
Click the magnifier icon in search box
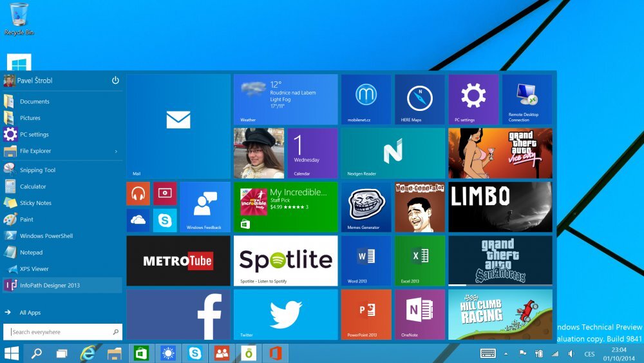(x=115, y=332)
